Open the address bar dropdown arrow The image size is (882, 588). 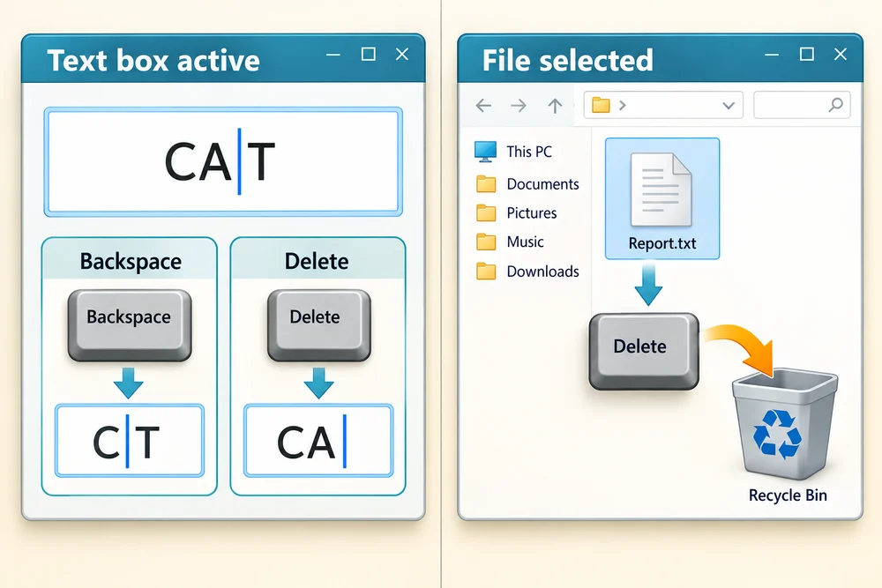pyautogui.click(x=729, y=106)
